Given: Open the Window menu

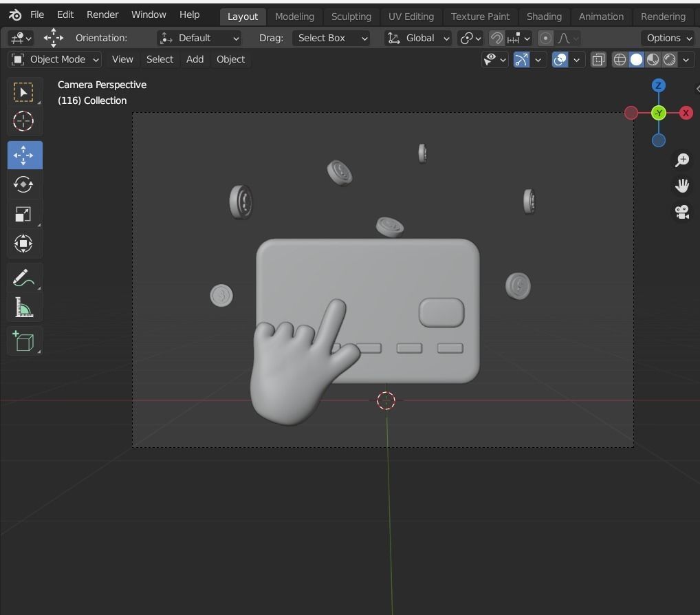Looking at the screenshot, I should 149,14.
